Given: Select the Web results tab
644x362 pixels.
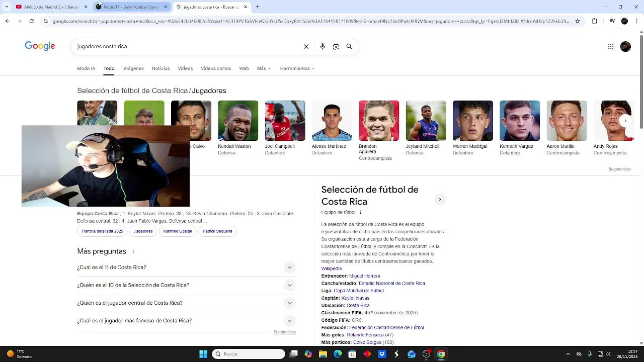Looking at the screenshot, I should [x=244, y=68].
